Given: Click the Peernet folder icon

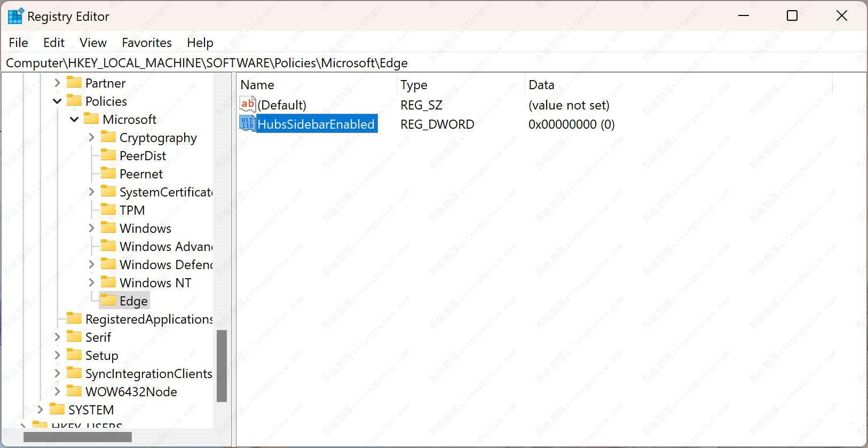Looking at the screenshot, I should click(108, 174).
